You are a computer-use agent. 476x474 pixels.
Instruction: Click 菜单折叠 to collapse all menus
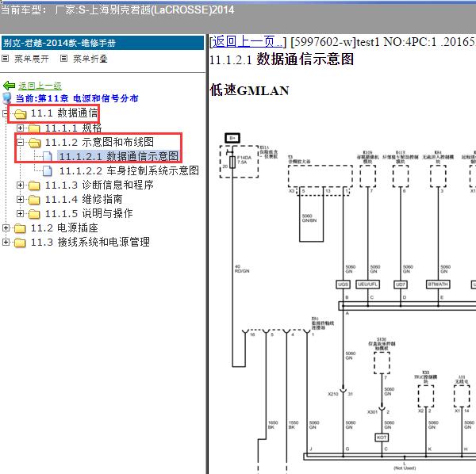[x=90, y=59]
